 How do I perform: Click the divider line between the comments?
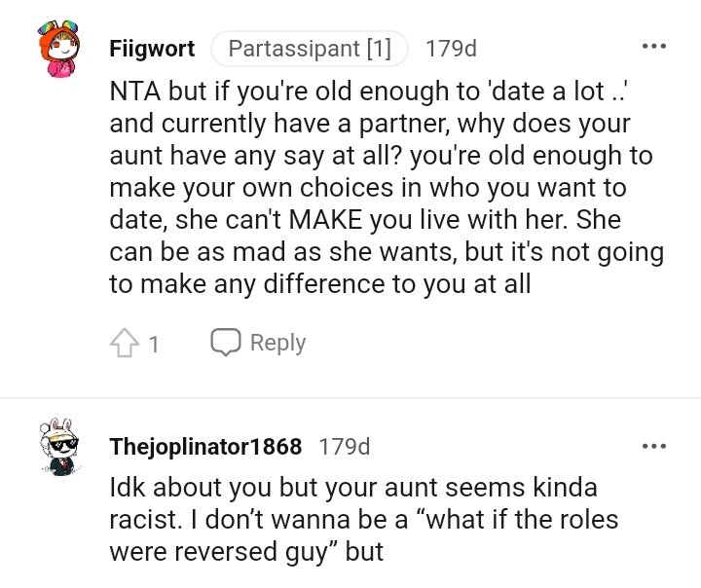click(350, 398)
